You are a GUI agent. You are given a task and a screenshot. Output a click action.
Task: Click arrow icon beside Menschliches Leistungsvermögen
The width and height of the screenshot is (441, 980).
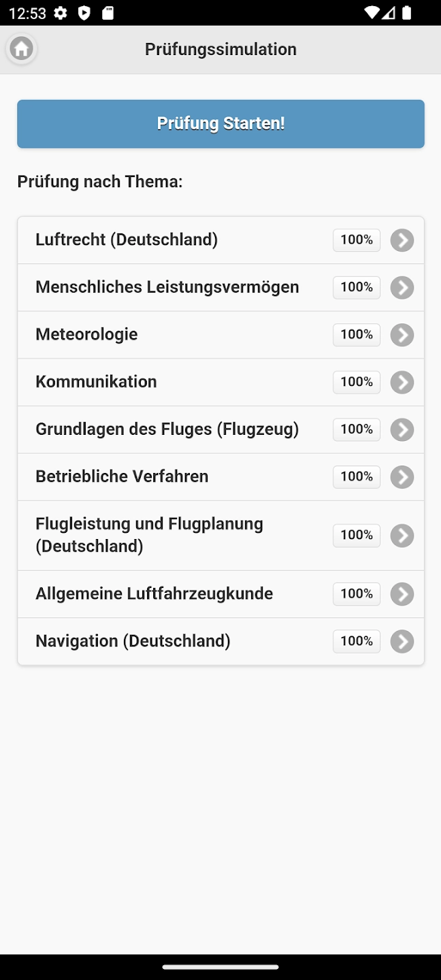click(402, 288)
